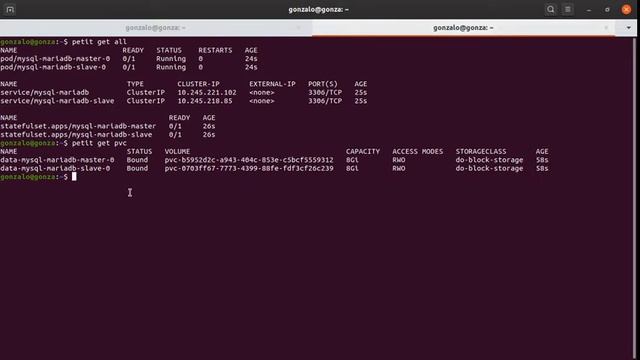Viewport: 640px width, 360px height.
Task: Click data-mysql-mariadb-master-0 PVC name
Action: click(x=57, y=160)
